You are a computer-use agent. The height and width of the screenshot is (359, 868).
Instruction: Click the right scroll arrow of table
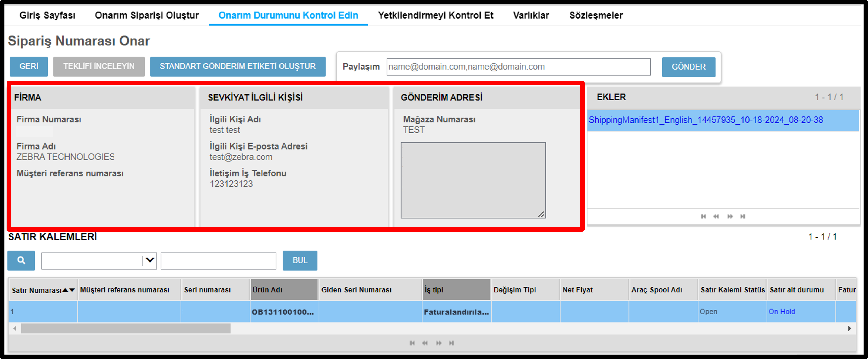pyautogui.click(x=849, y=328)
